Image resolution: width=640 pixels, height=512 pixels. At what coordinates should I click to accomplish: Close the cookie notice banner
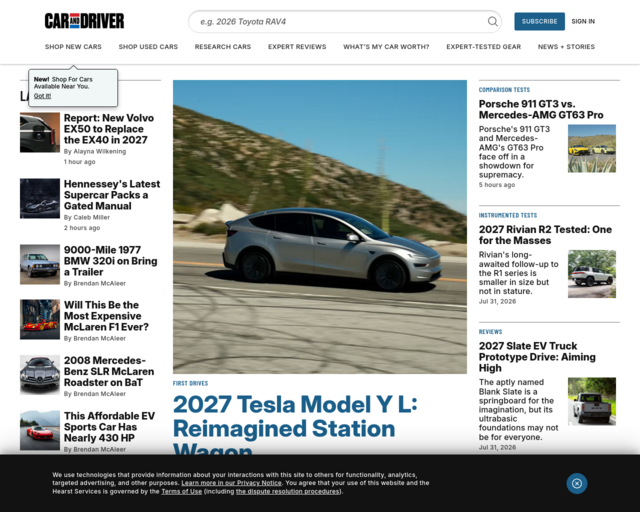click(577, 483)
